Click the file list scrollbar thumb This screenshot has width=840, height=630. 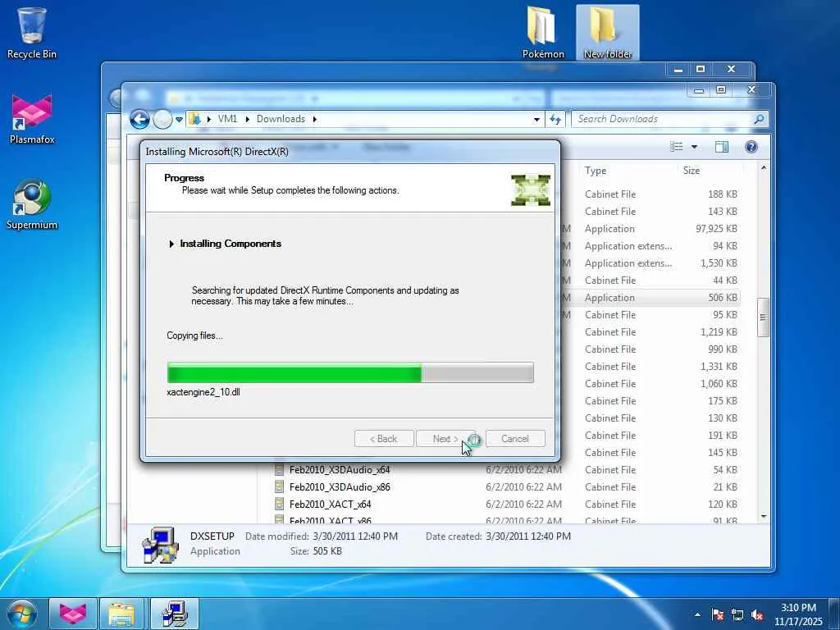tap(764, 317)
